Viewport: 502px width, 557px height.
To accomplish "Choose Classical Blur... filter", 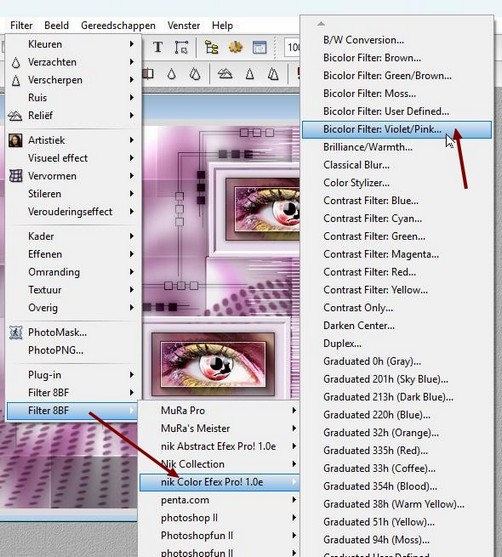I will coord(397,165).
